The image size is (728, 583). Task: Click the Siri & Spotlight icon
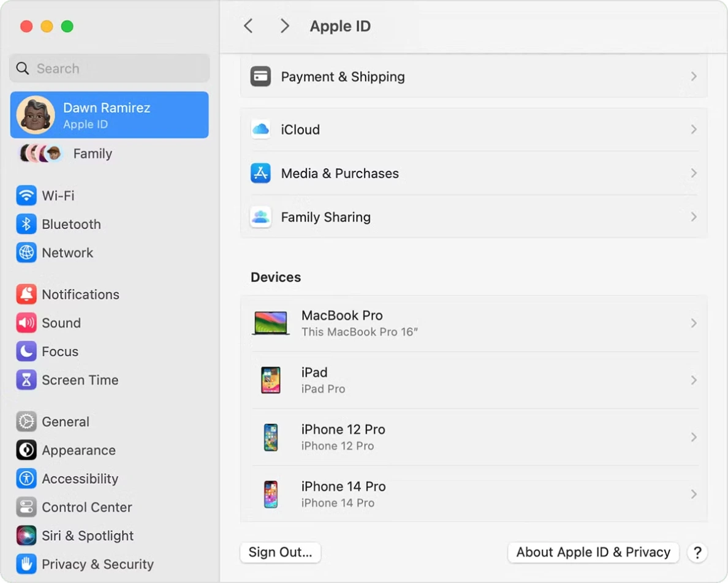(26, 535)
